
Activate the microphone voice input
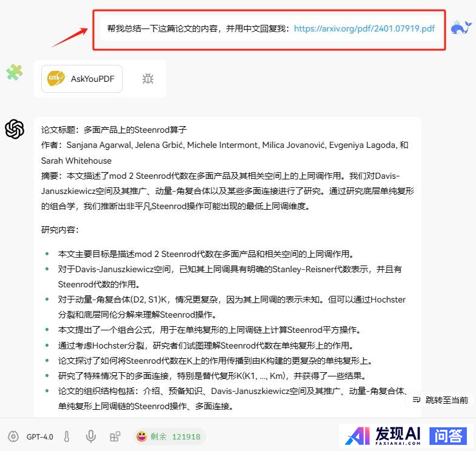click(91, 436)
